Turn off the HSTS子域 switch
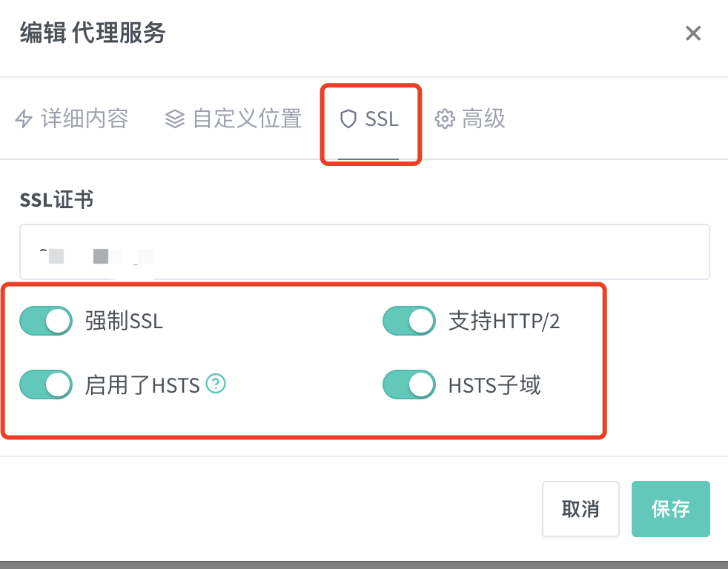This screenshot has height=569, width=728. [409, 385]
